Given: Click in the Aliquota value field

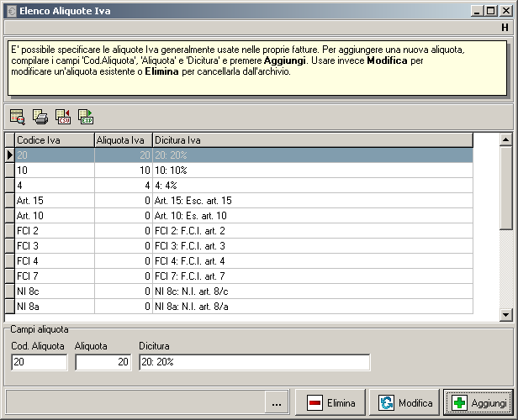Looking at the screenshot, I should pos(103,362).
